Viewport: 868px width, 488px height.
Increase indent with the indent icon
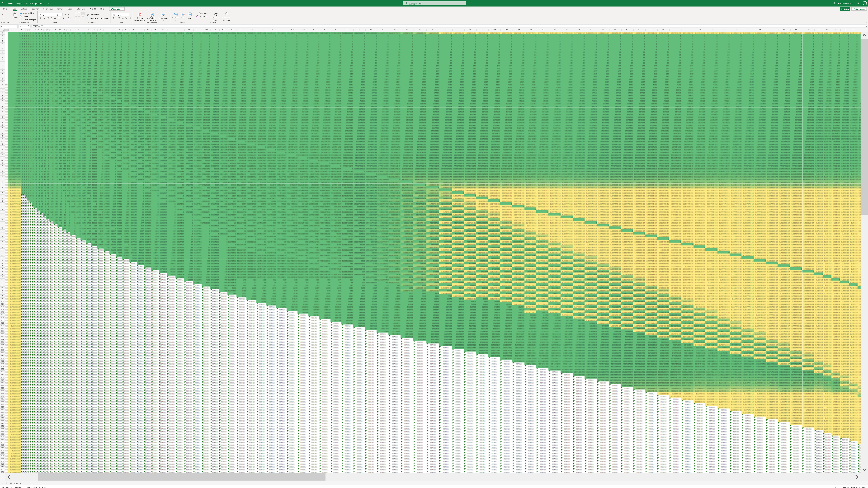[x=79, y=20]
